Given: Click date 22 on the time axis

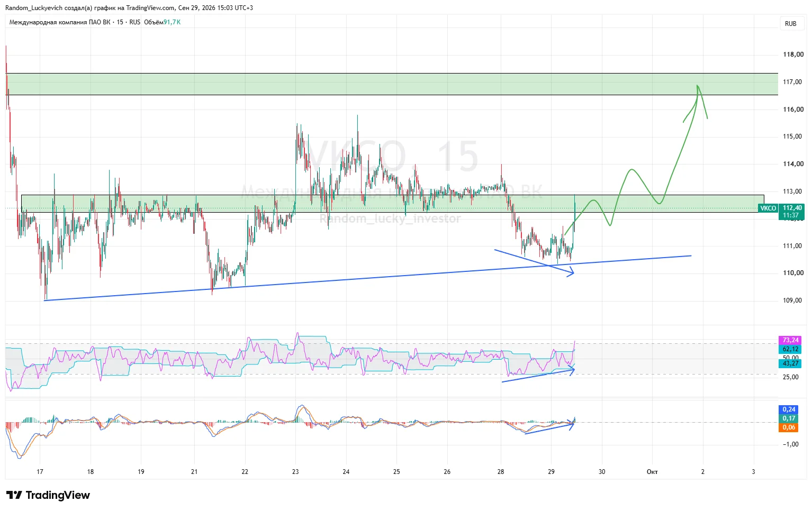Looking at the screenshot, I should pos(245,472).
